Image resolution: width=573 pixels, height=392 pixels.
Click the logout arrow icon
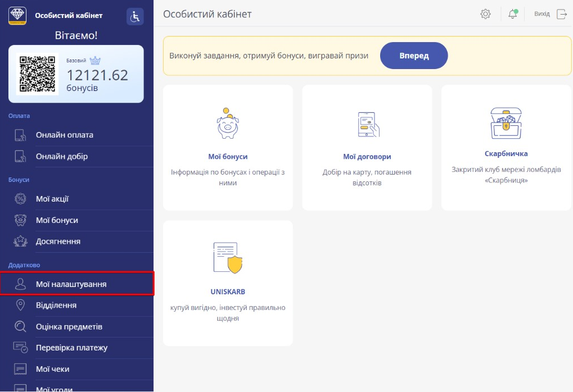pyautogui.click(x=562, y=14)
